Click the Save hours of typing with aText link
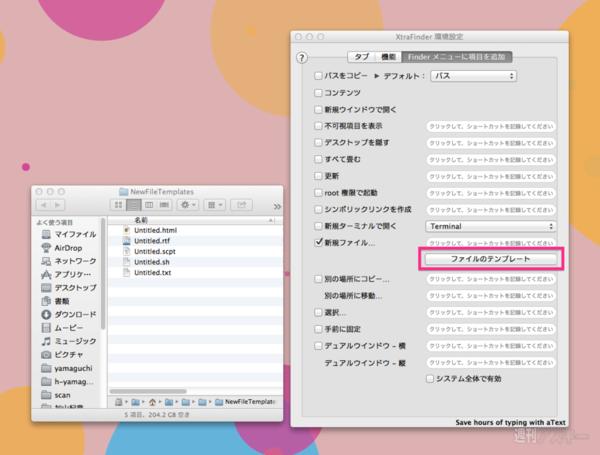The image size is (600, 455). 510,422
